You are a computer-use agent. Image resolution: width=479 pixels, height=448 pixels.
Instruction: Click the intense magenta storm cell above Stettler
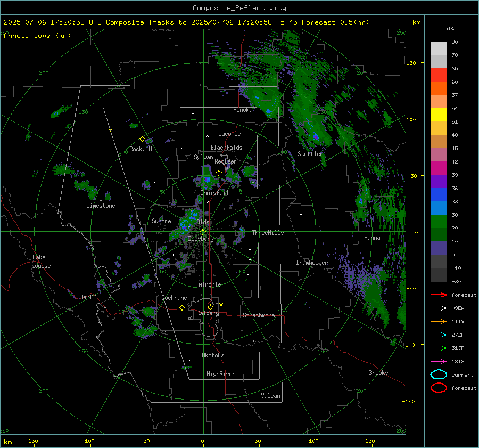[316, 136]
